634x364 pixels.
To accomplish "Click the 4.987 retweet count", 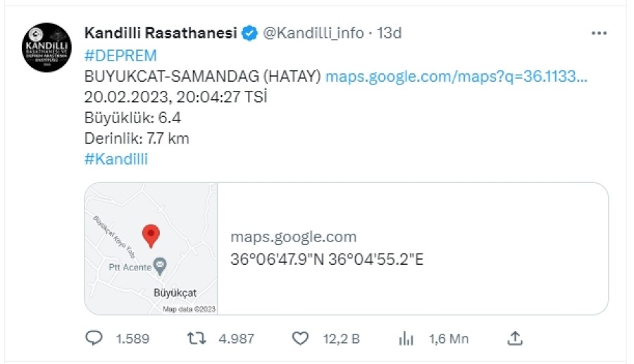I will click(x=237, y=339).
